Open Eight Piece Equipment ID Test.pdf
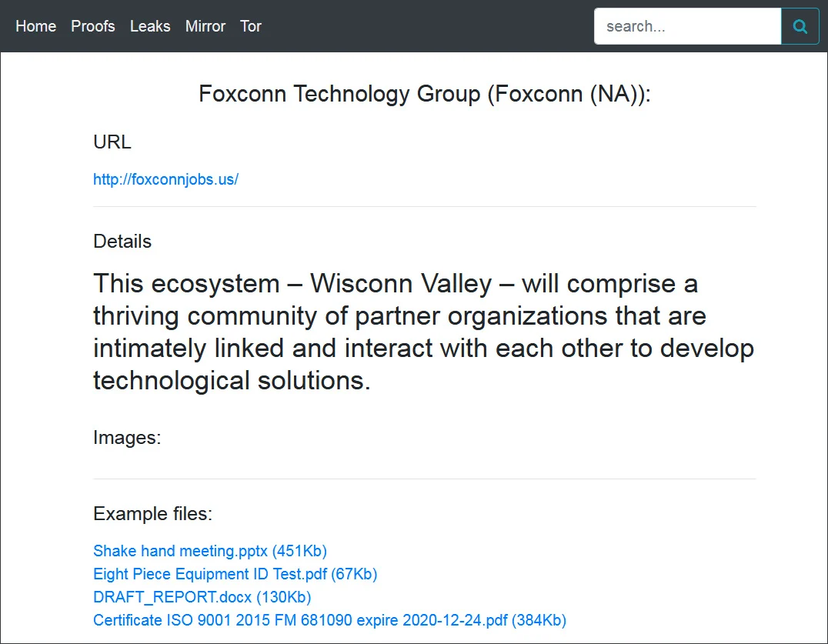 point(235,574)
